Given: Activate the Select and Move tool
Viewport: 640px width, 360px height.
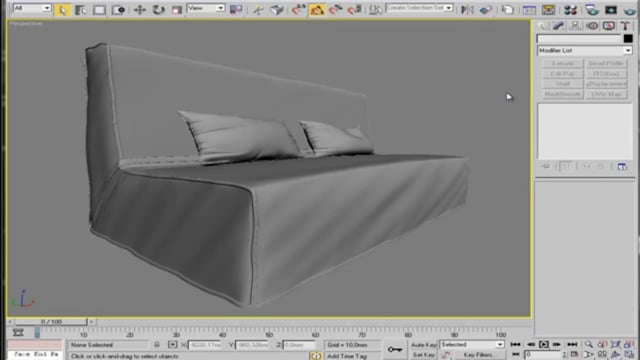Looking at the screenshot, I should (x=140, y=9).
